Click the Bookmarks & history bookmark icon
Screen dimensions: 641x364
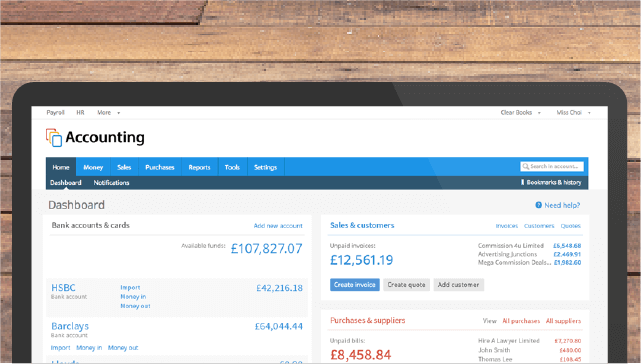coord(522,182)
